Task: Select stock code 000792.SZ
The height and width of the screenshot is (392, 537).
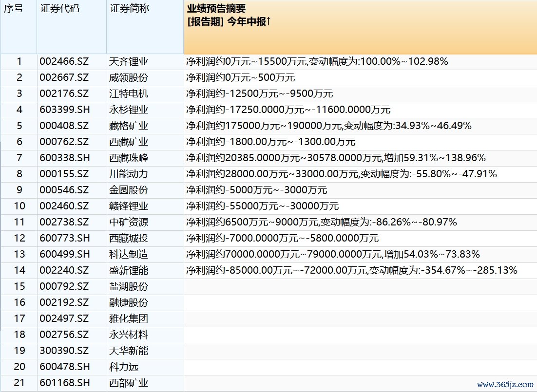Action: point(64,286)
